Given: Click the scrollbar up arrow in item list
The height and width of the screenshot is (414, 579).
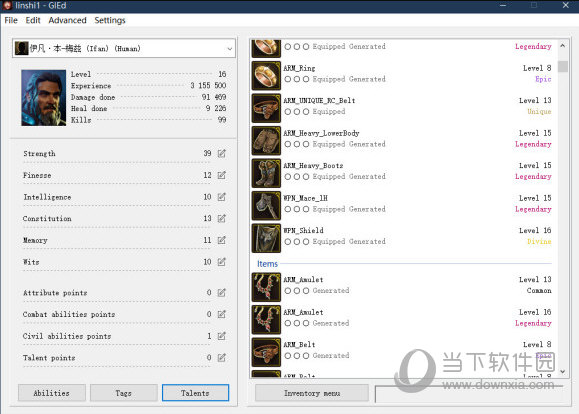Looking at the screenshot, I should pos(563,46).
